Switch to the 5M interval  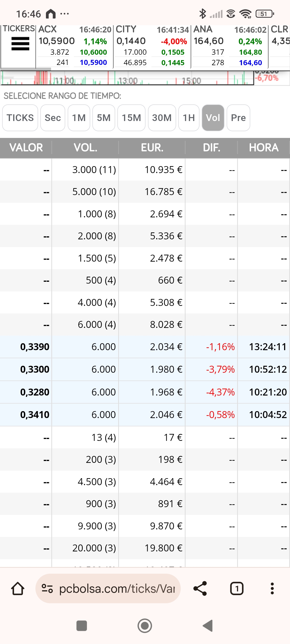104,118
